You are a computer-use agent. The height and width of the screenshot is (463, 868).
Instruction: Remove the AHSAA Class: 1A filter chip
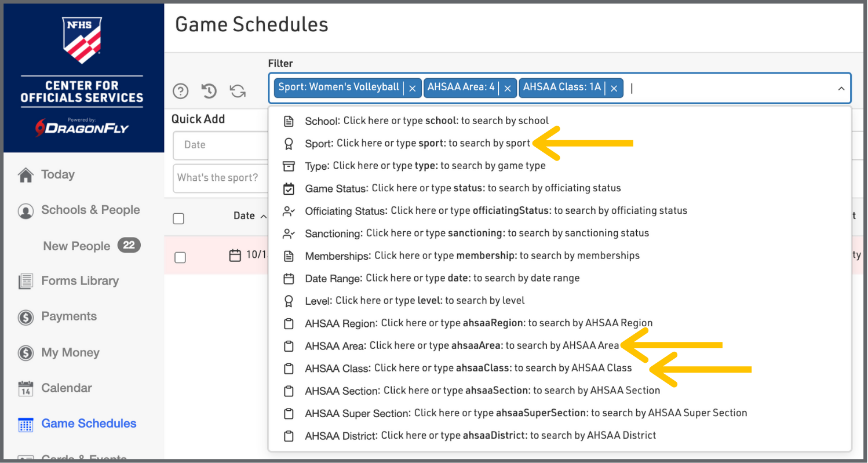pyautogui.click(x=614, y=88)
